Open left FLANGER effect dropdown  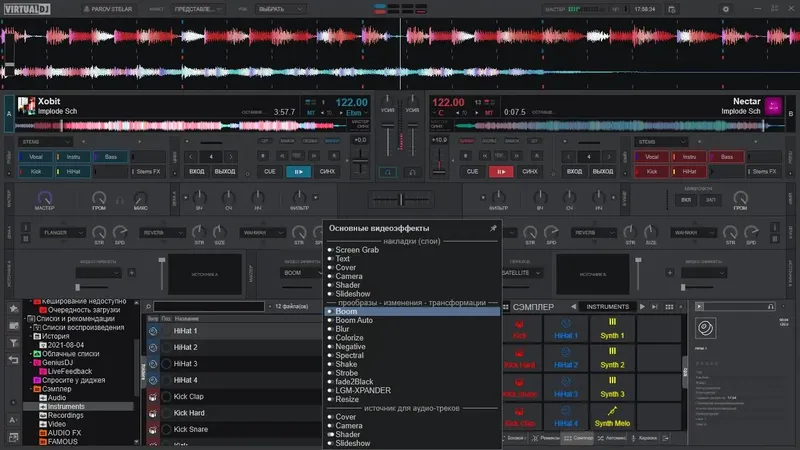tap(63, 233)
